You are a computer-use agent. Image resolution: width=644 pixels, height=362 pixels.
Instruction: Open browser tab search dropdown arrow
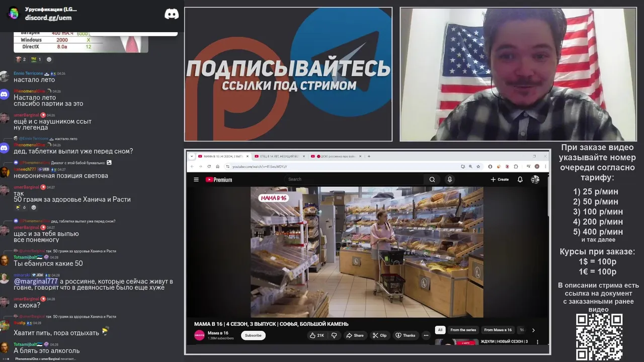[x=192, y=156]
